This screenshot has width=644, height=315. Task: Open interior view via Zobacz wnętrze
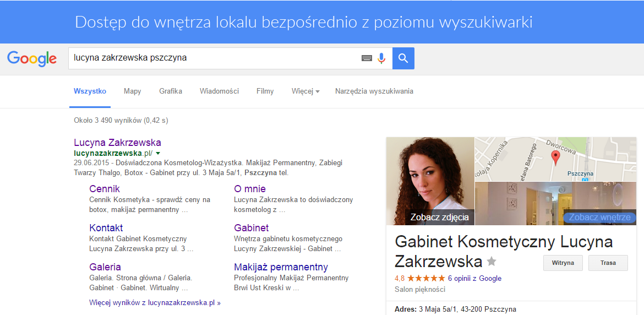click(599, 217)
